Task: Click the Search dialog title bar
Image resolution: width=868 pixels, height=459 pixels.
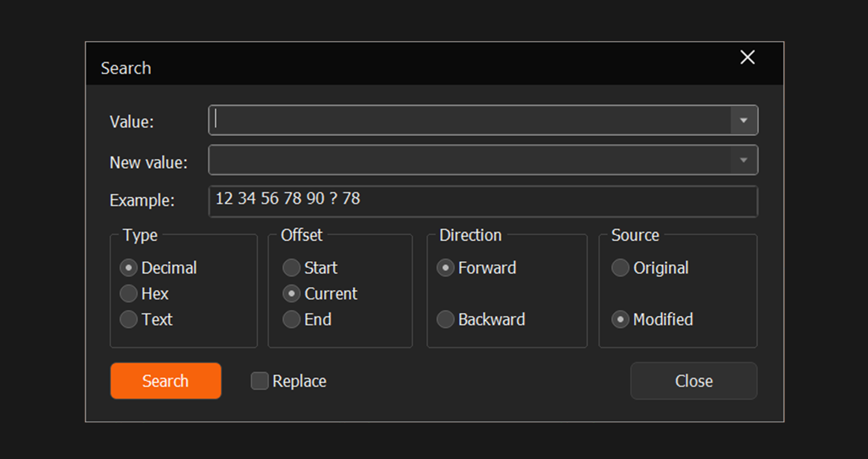Action: [391, 65]
